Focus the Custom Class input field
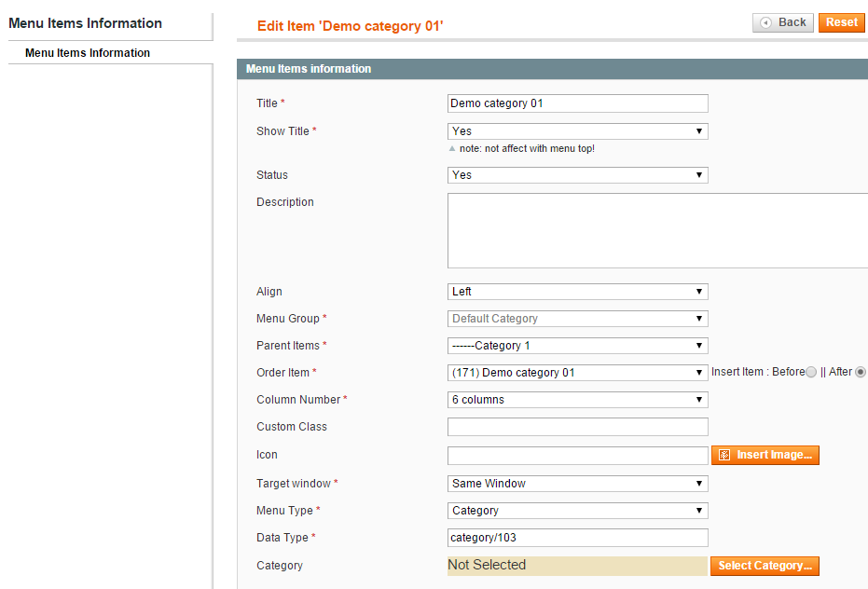The width and height of the screenshot is (868, 589). [577, 427]
